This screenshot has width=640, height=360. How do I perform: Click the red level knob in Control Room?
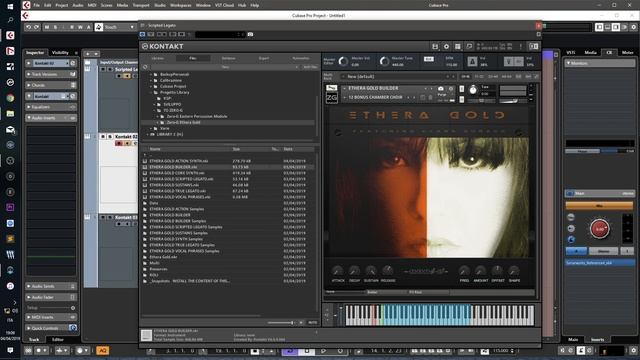pyautogui.click(x=600, y=229)
